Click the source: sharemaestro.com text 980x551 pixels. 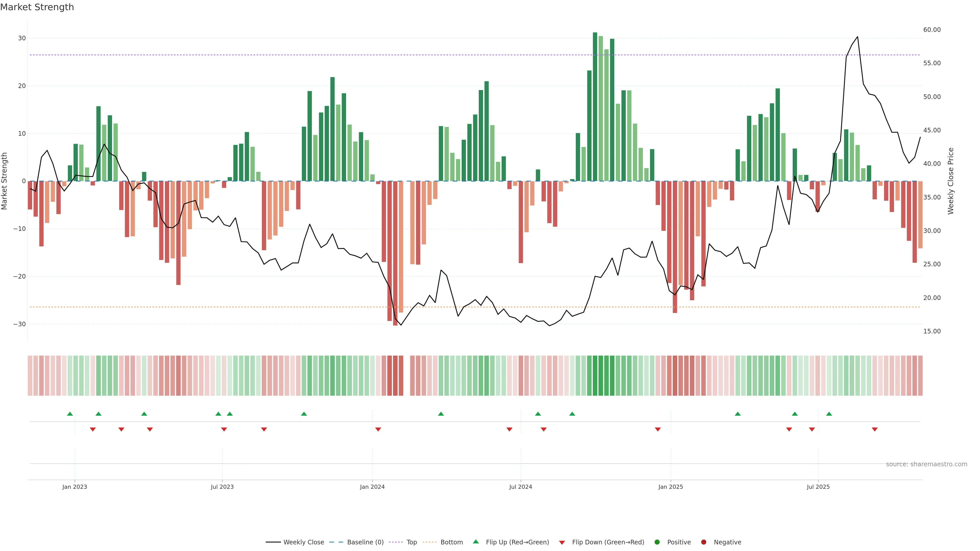point(926,464)
